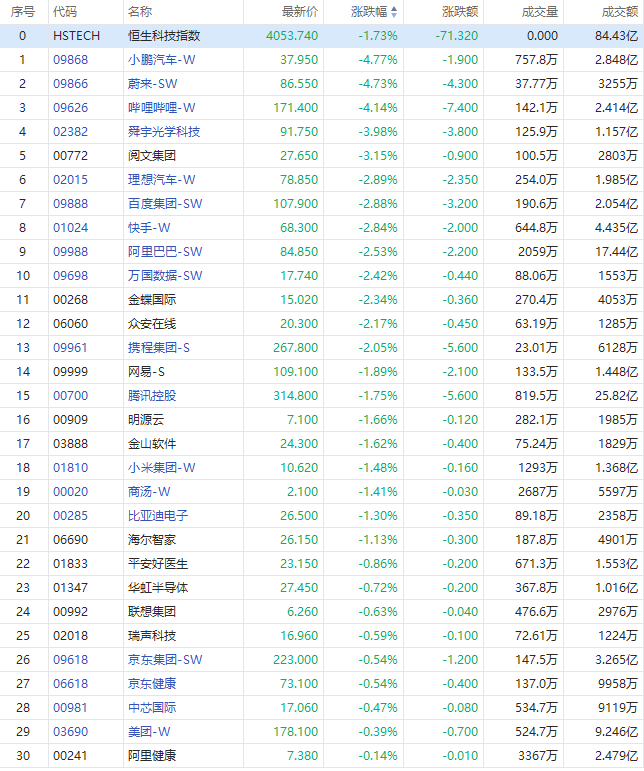The width and height of the screenshot is (644, 771).
Task: Open stock link 小米集团-W
Action: (x=162, y=468)
